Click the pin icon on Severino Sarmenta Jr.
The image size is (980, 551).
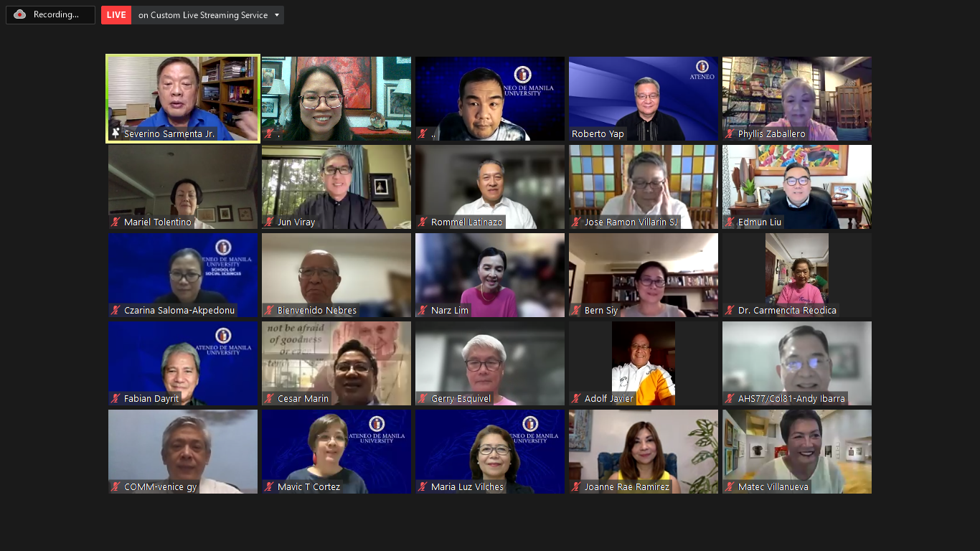point(116,133)
